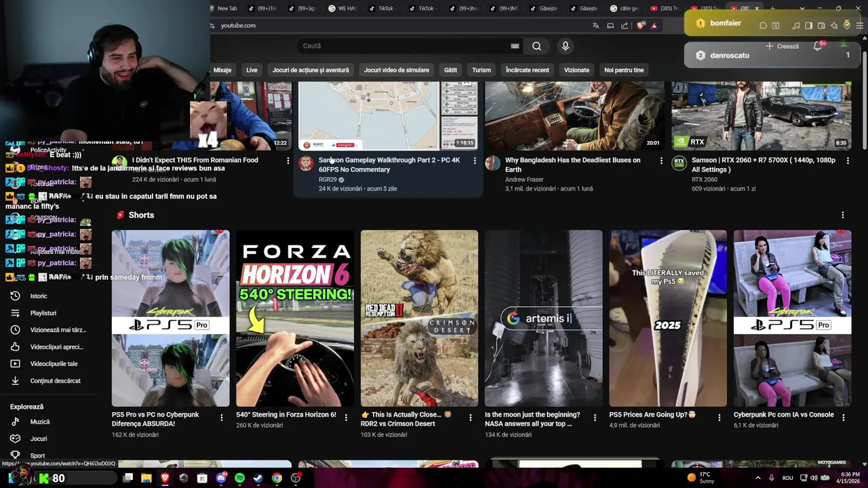Viewport: 868px width, 488px height.
Task: Open the RGR29 channel name link
Action: coord(328,180)
